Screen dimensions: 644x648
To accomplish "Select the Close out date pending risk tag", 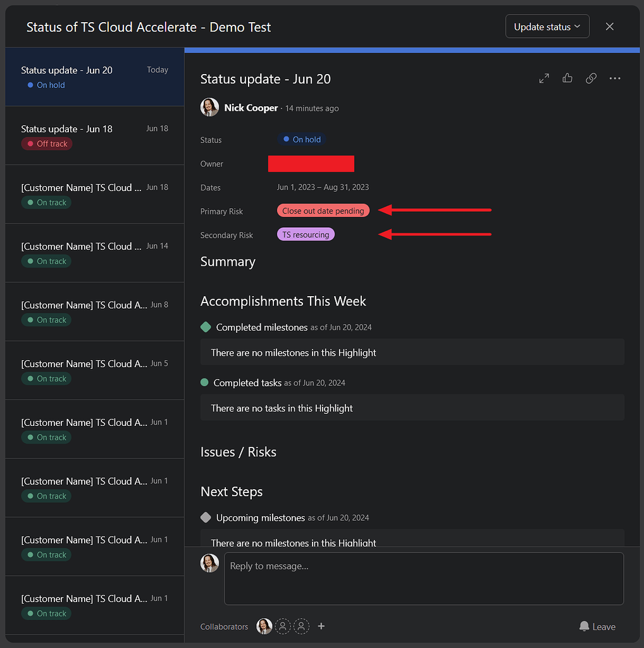I will [323, 210].
